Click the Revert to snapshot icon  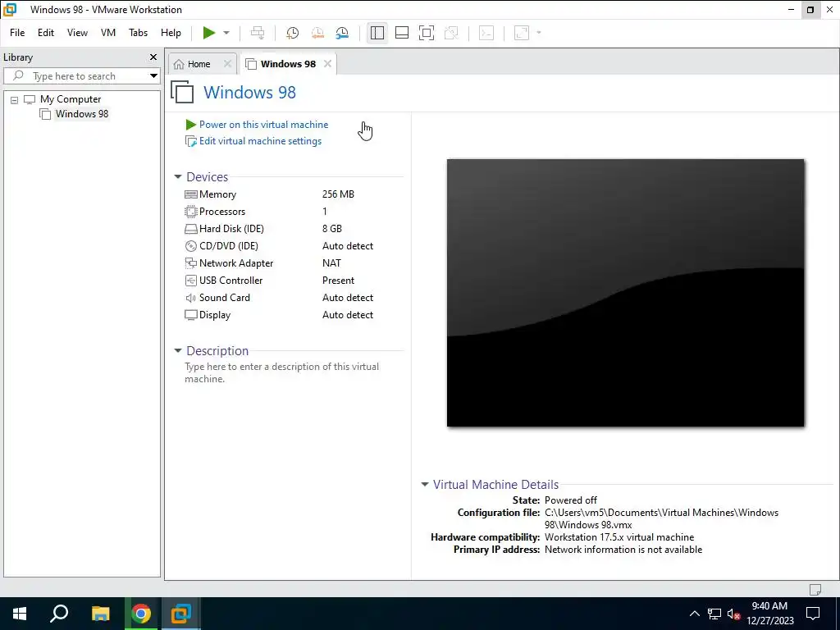[x=317, y=33]
